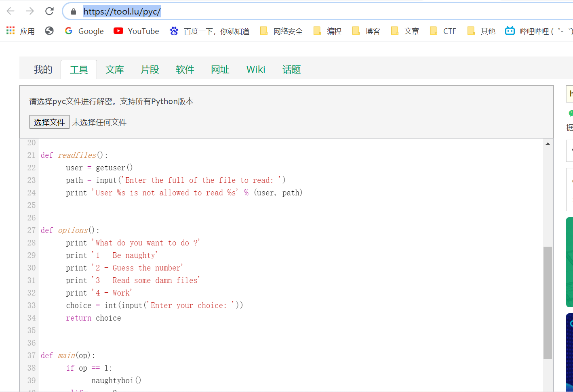Screen dimensions: 573x392
Task: Click the code scrollbar up arrow
Action: click(x=548, y=144)
